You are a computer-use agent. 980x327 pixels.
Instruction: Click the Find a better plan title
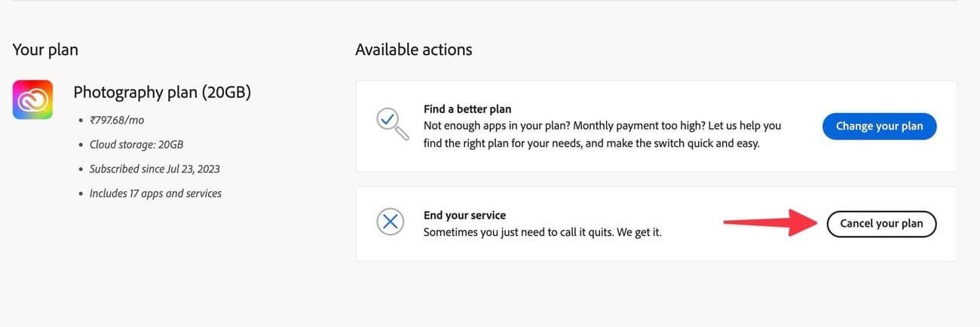(x=467, y=109)
